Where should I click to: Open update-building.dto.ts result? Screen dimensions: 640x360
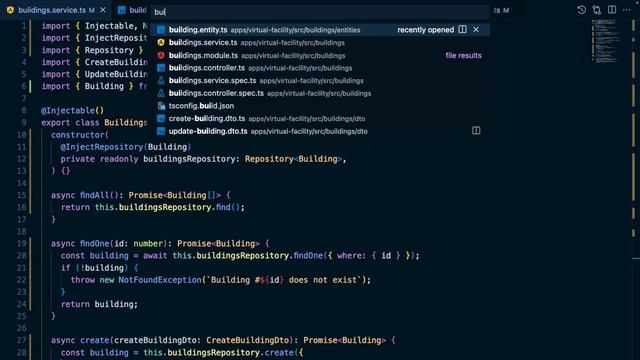click(320, 131)
